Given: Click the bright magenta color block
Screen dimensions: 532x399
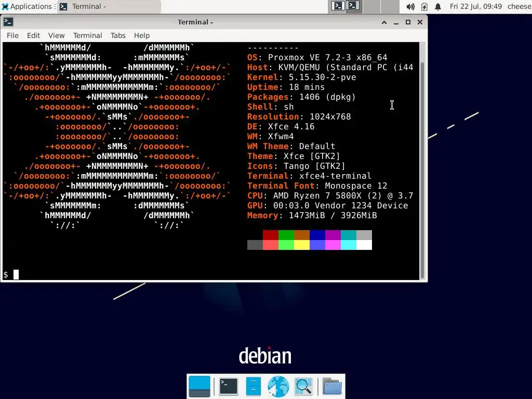Looking at the screenshot, I should point(333,245).
